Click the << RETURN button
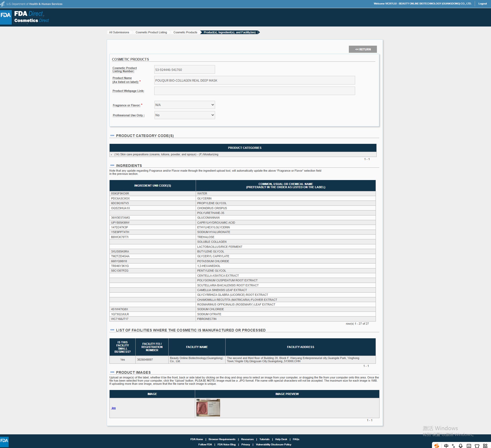Viewport: 491px width, 448px height. click(x=363, y=49)
